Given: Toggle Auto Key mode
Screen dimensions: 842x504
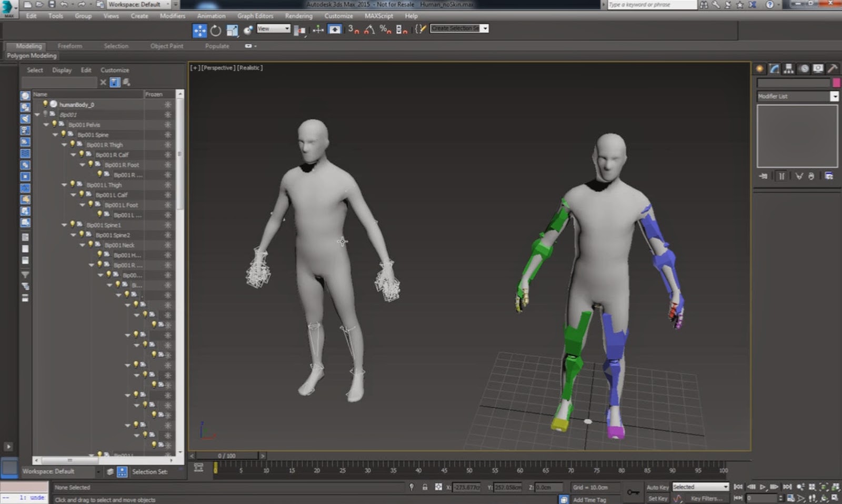Looking at the screenshot, I should [657, 487].
